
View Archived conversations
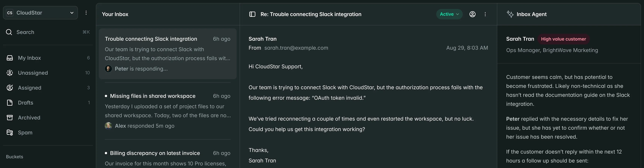(29, 118)
